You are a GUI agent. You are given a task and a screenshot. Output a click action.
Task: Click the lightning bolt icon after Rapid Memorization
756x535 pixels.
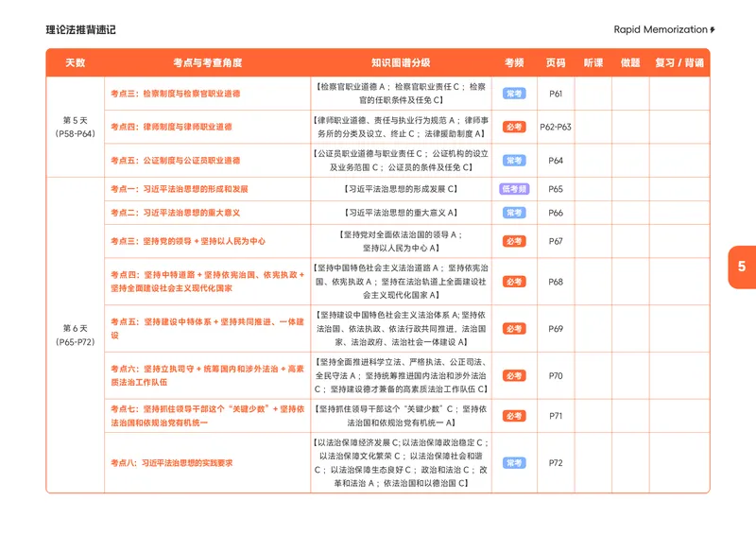pos(713,30)
